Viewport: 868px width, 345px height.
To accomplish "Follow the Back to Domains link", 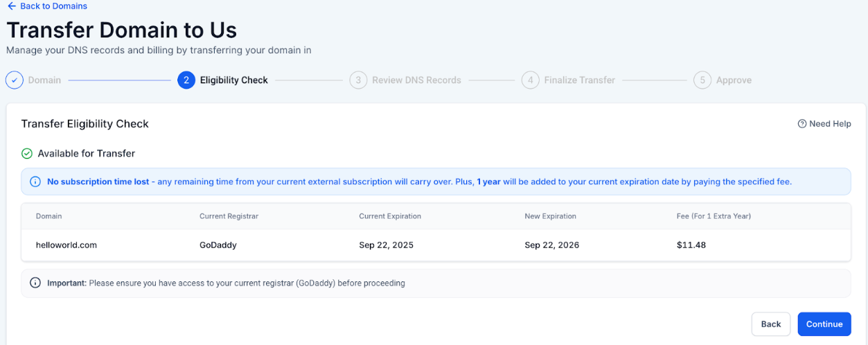I will (53, 6).
